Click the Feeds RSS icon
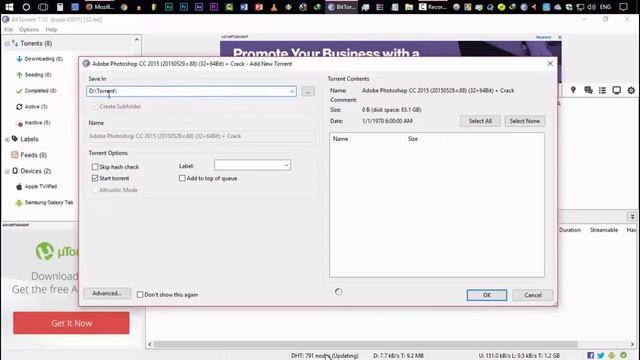640x360 pixels. click(15, 155)
